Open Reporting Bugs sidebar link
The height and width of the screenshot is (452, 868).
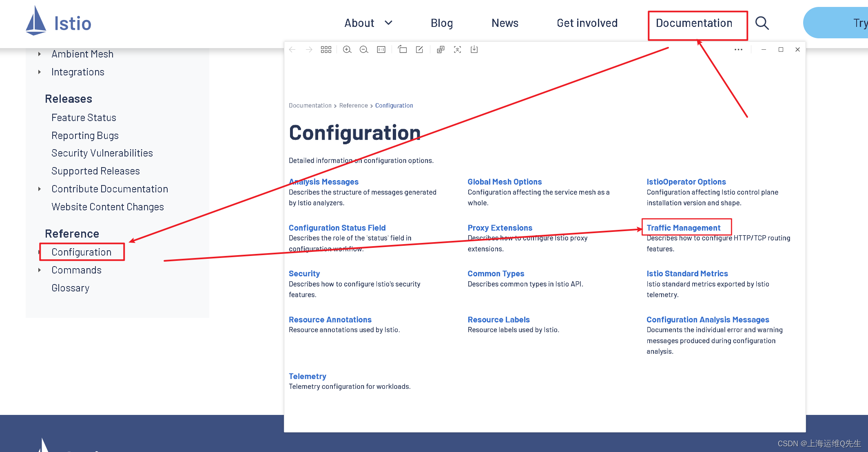[x=85, y=135]
